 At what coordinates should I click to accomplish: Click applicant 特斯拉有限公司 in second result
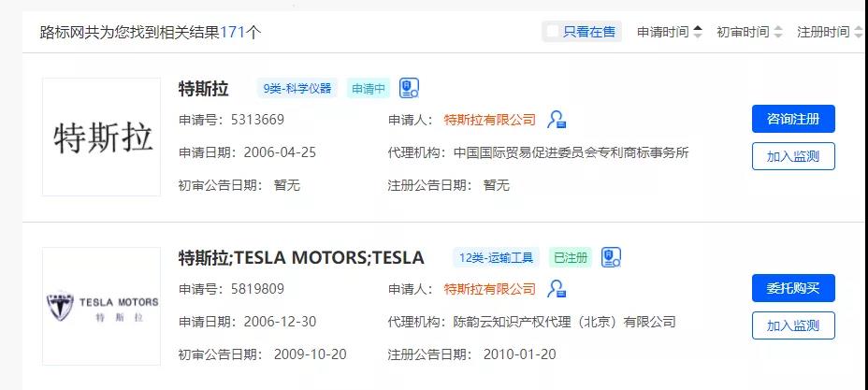490,289
